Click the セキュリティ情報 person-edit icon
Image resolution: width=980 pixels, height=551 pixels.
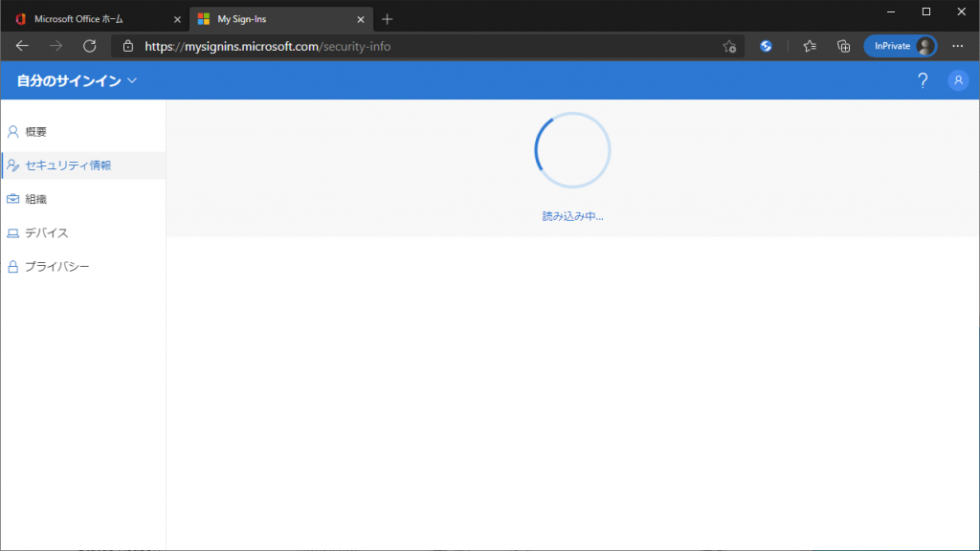12,165
